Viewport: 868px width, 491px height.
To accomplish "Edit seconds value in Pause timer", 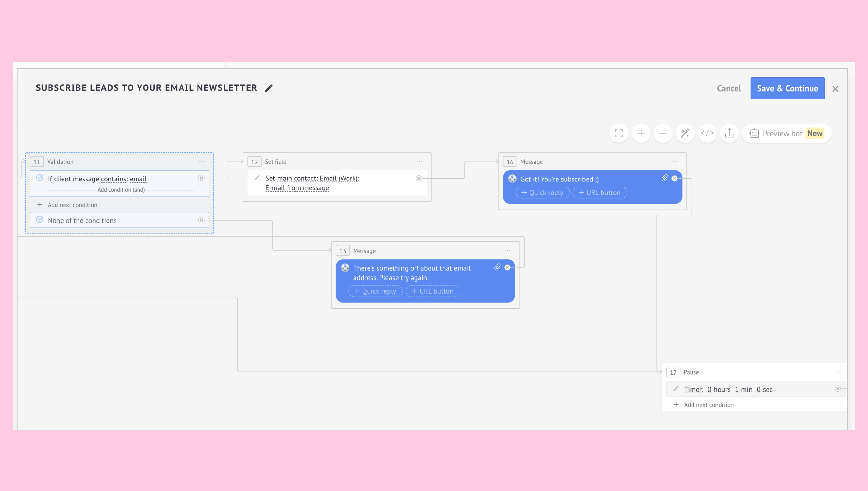I will click(759, 390).
